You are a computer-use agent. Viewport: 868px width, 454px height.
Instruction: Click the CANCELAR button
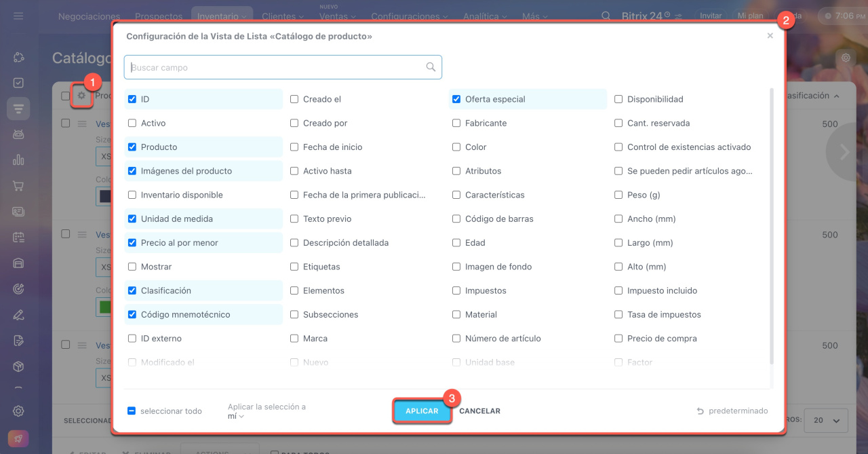(x=479, y=411)
